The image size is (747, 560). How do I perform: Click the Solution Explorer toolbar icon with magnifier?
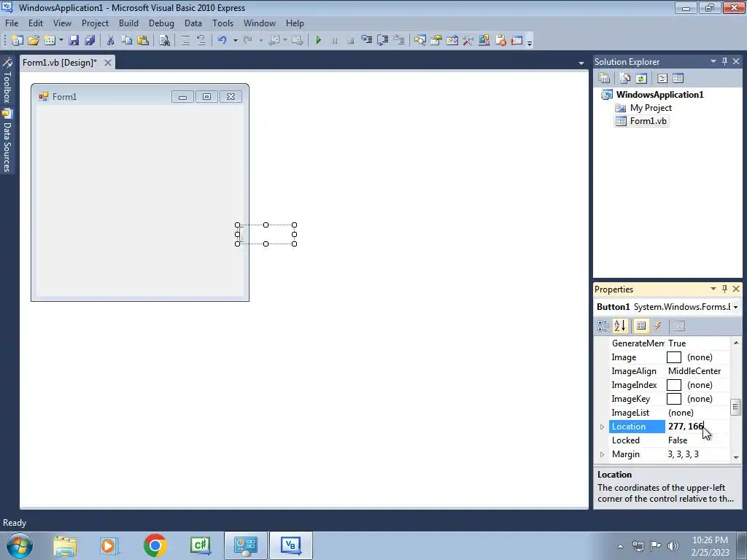pyautogui.click(x=419, y=41)
